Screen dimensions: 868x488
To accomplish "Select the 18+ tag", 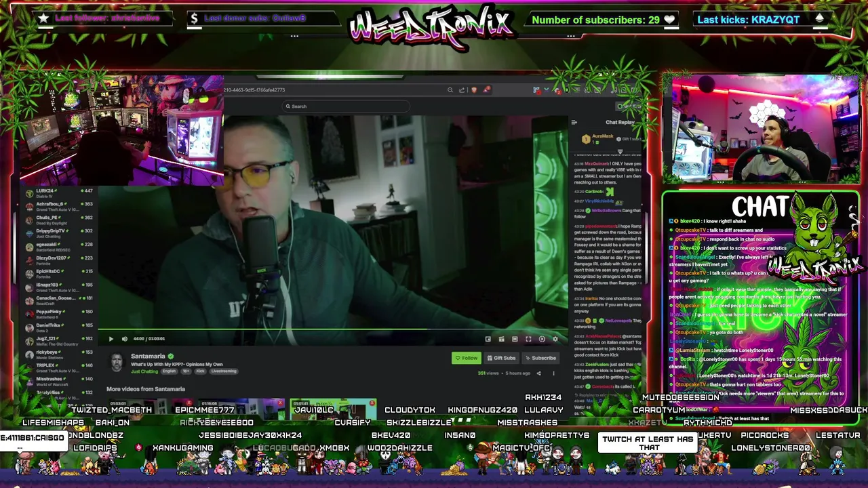I will 185,371.
